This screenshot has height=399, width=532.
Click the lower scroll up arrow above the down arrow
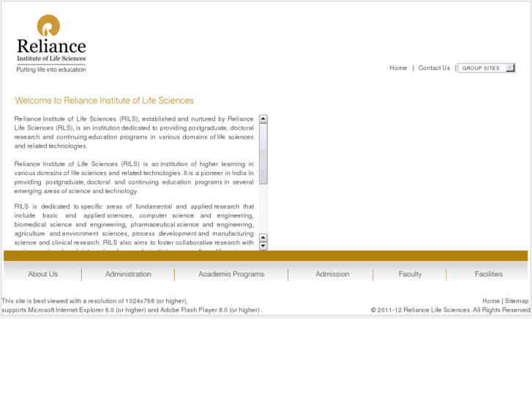(263, 237)
